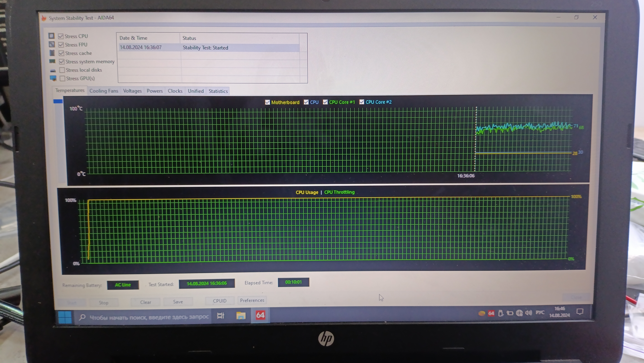This screenshot has height=363, width=644.
Task: Click the volume speaker tray icon
Action: tap(529, 312)
